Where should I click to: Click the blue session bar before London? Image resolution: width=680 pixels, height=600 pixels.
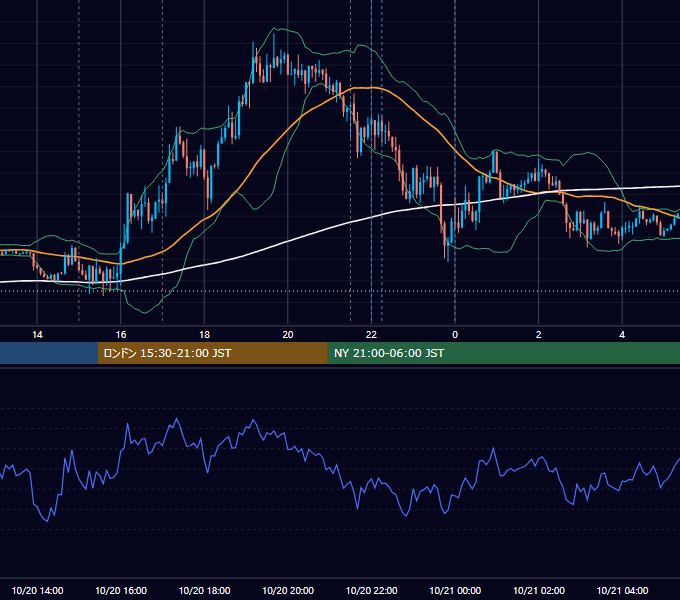(x=49, y=353)
